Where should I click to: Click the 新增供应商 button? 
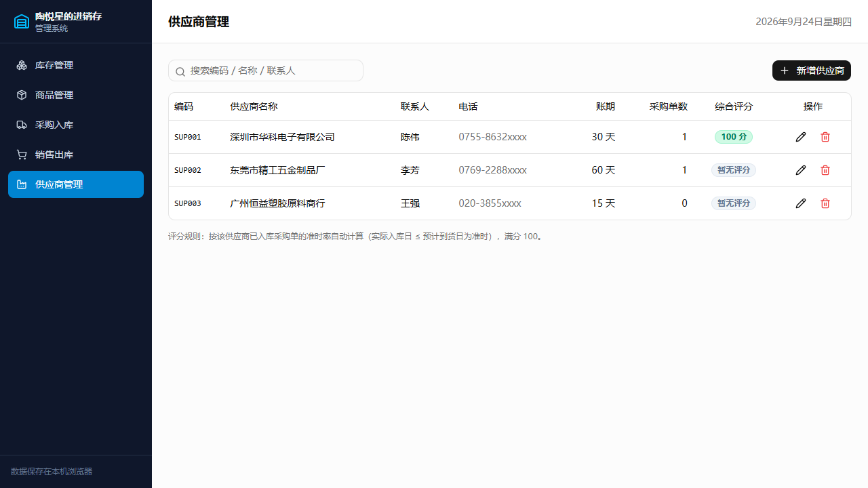tap(812, 70)
